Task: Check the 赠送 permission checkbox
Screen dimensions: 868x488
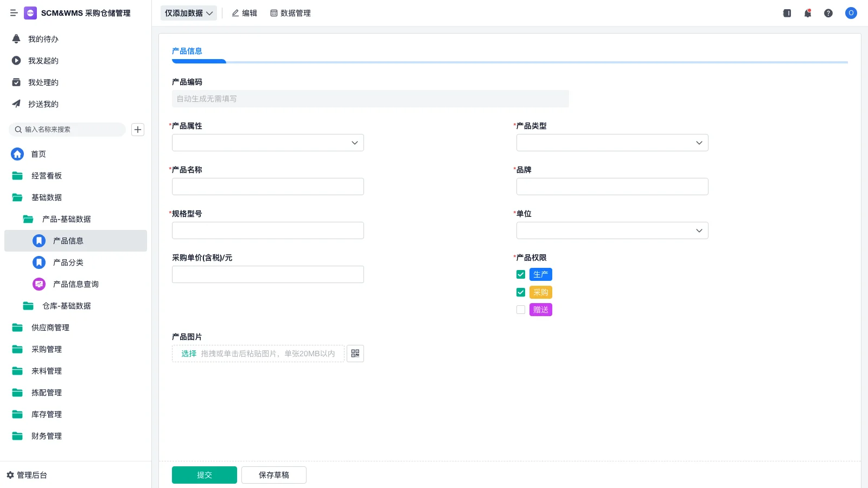Action: click(521, 310)
